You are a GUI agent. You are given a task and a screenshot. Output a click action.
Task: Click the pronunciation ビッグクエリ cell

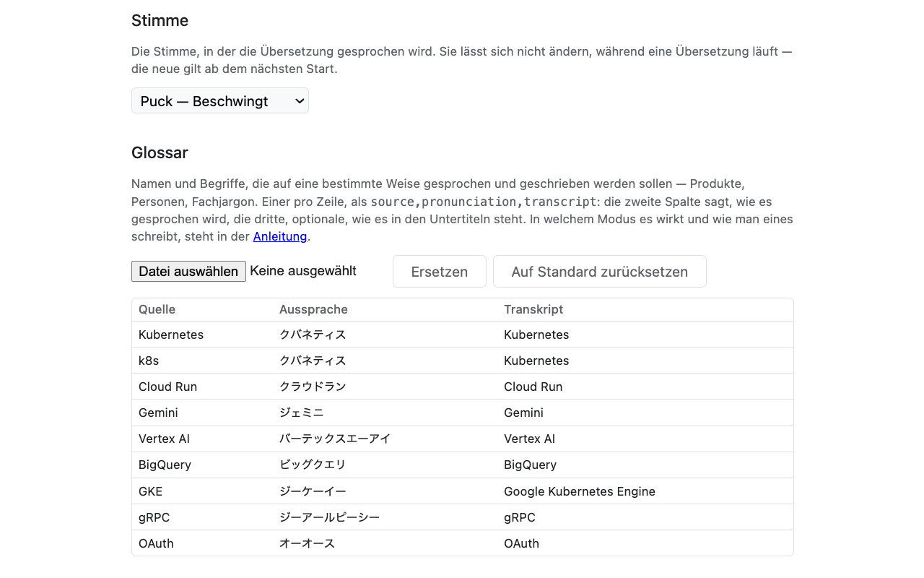coord(385,465)
